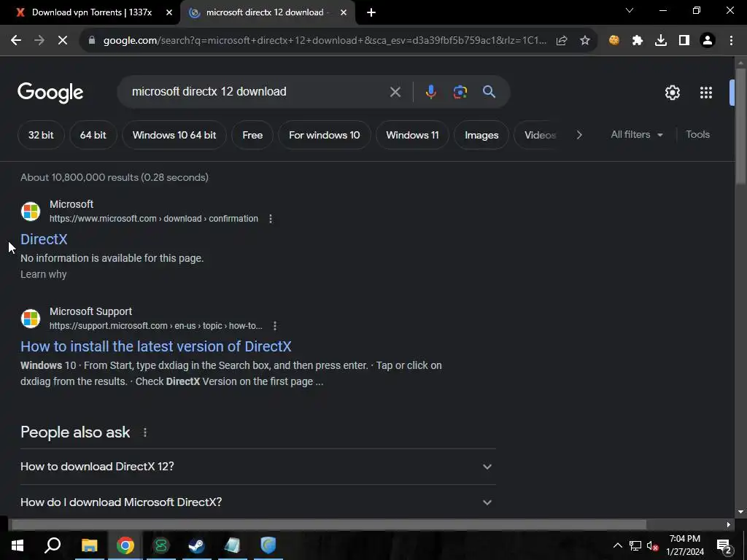Open the Google apps grid
This screenshot has width=747, height=560.
click(x=706, y=93)
